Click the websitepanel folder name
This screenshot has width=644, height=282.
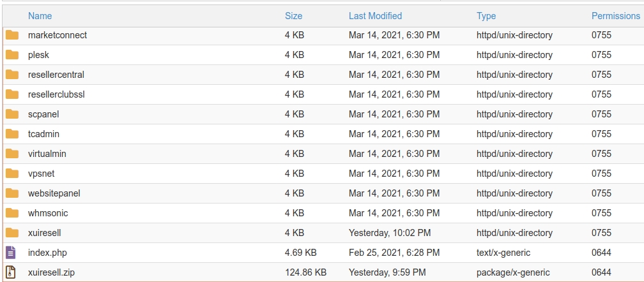(54, 193)
